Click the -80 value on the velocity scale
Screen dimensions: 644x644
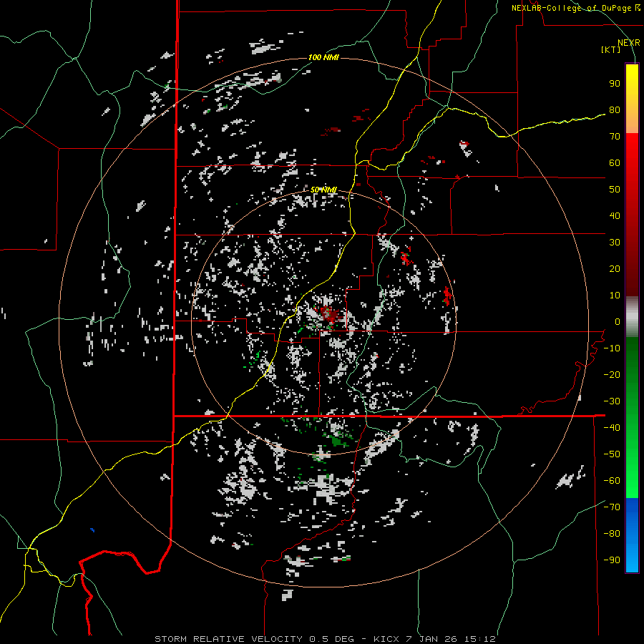tap(612, 534)
